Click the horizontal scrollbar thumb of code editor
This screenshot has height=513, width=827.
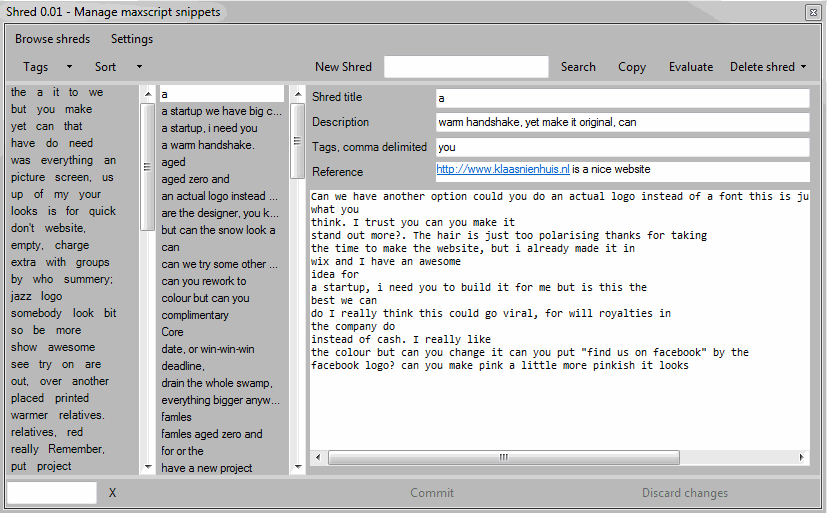(x=504, y=457)
